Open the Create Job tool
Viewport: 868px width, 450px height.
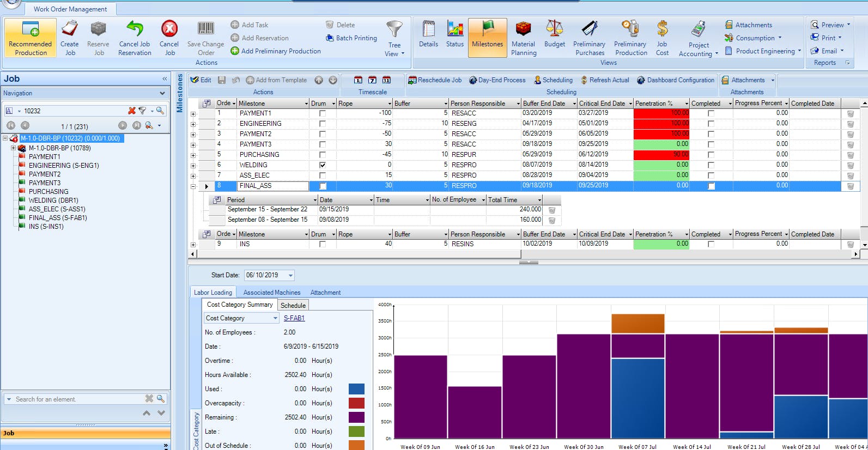tap(69, 29)
